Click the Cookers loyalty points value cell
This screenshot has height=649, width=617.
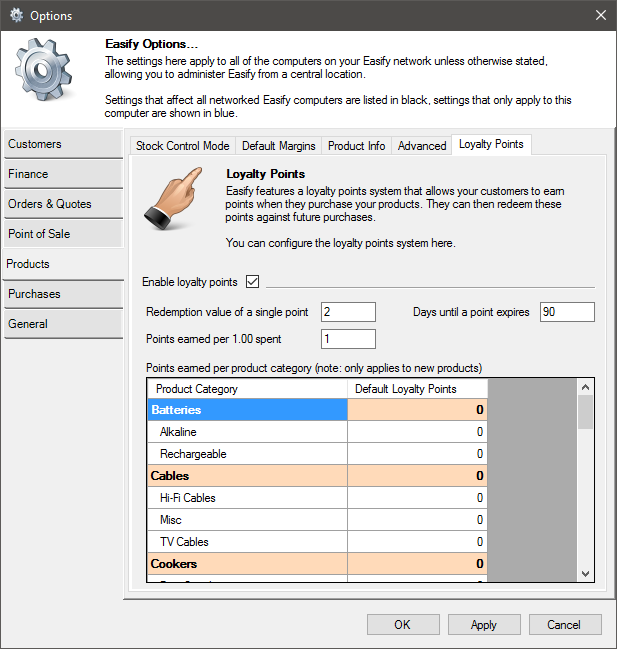pos(418,563)
